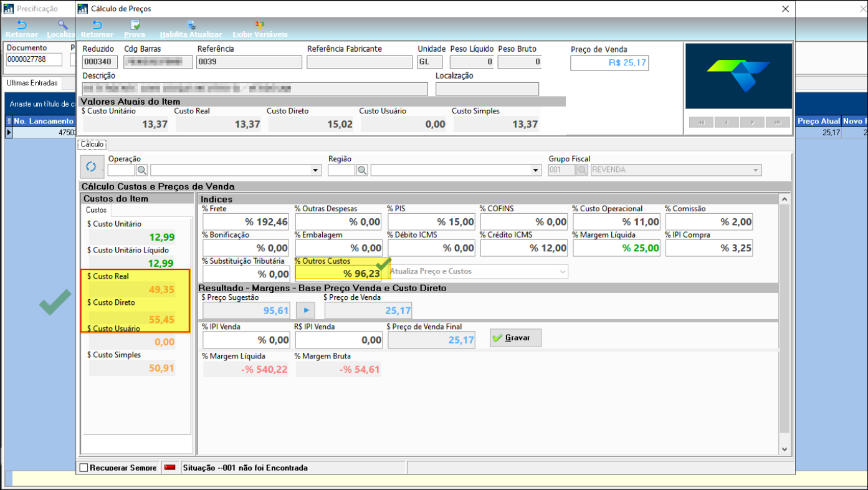Click the Prova toolbar icon

click(135, 26)
